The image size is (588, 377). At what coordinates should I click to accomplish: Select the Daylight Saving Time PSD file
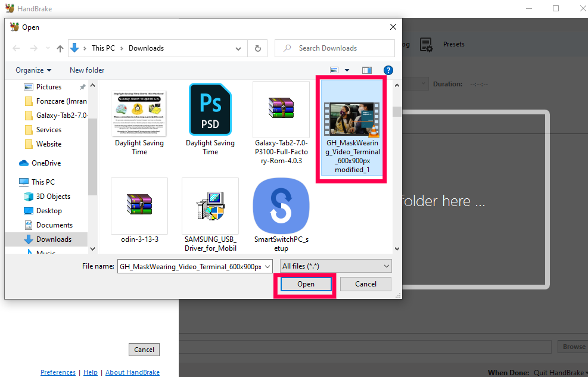pyautogui.click(x=210, y=119)
